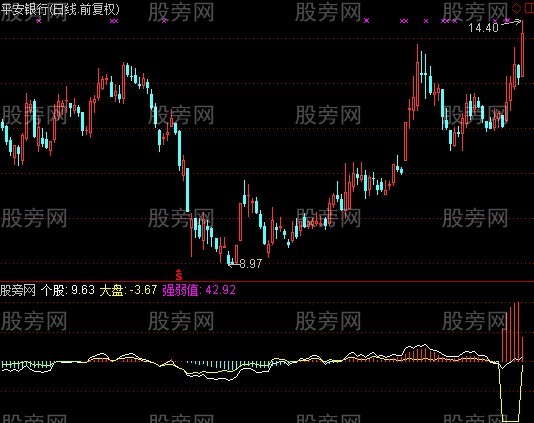Click the purple marker beside the 14.40 arrow

click(x=507, y=21)
